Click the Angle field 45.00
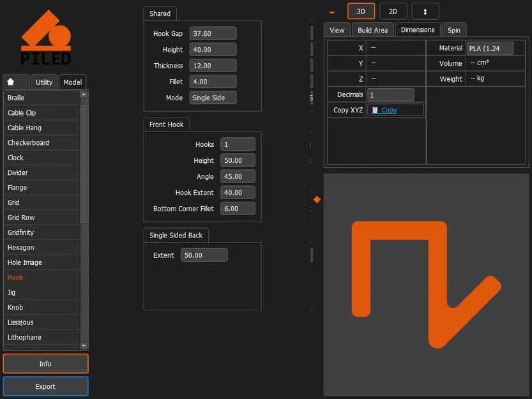 (x=238, y=176)
